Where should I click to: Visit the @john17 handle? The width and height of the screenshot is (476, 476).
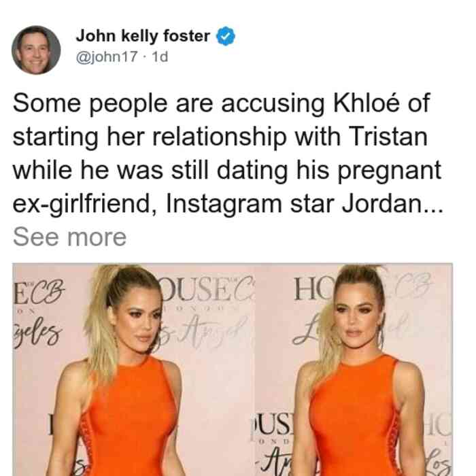click(x=107, y=56)
